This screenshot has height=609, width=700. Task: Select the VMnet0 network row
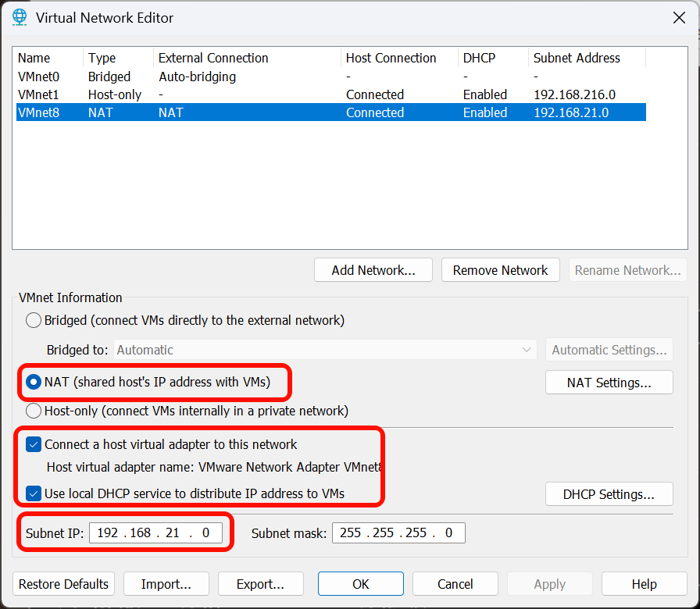331,77
